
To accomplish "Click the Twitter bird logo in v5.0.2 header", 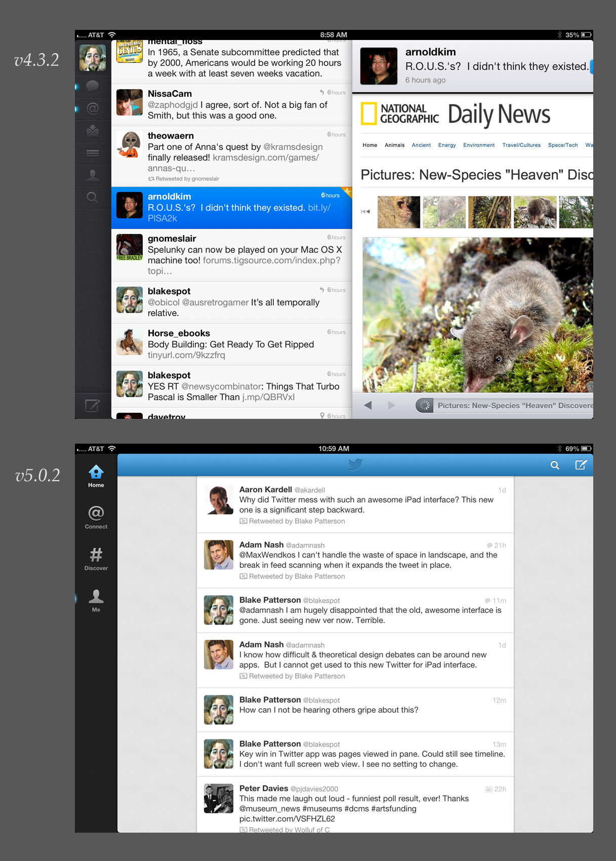I will pyautogui.click(x=355, y=465).
